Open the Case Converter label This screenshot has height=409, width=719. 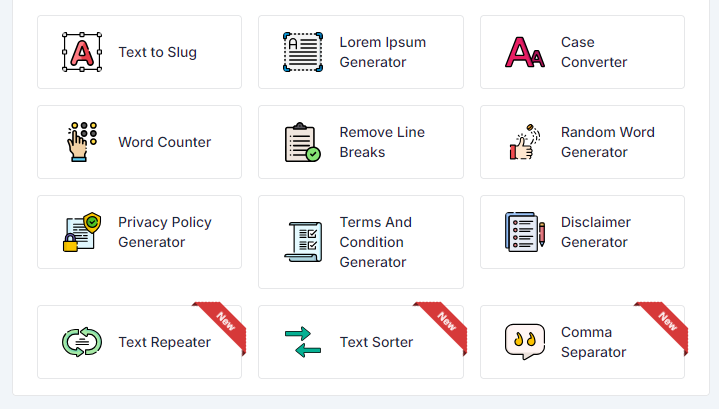(593, 52)
